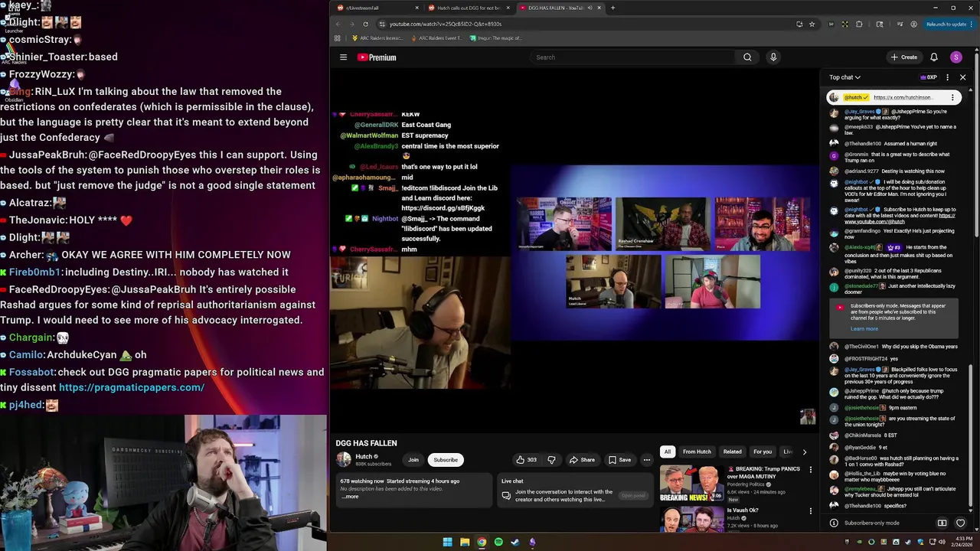Bookmark this page with the star
Image resolution: width=980 pixels, height=551 pixels.
point(812,24)
